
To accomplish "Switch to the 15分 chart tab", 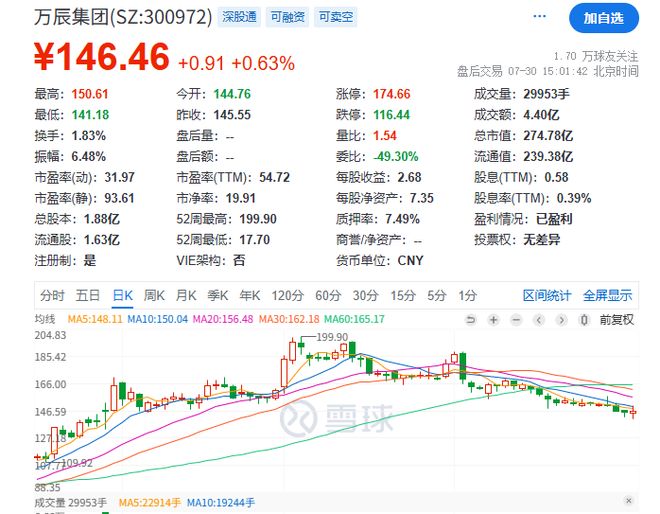I will click(403, 296).
